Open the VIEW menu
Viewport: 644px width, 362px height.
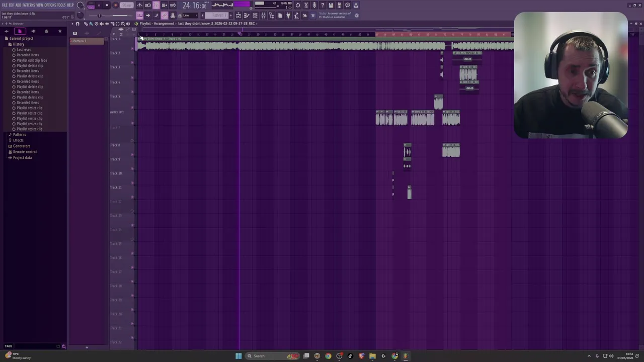point(40,5)
